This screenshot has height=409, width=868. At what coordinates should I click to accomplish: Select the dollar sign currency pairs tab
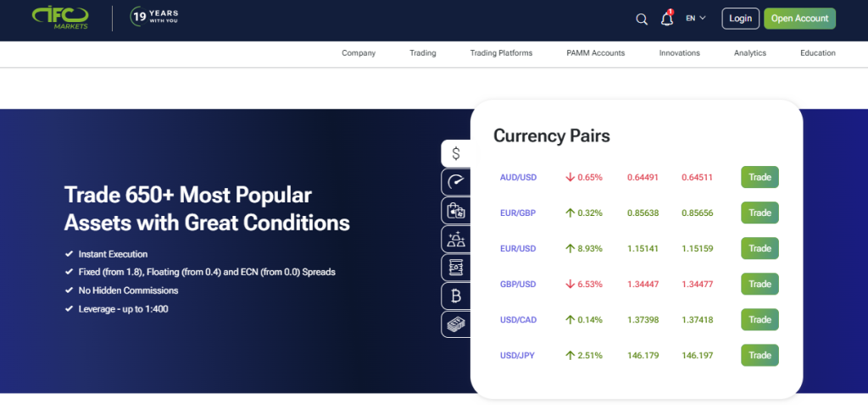(x=456, y=153)
